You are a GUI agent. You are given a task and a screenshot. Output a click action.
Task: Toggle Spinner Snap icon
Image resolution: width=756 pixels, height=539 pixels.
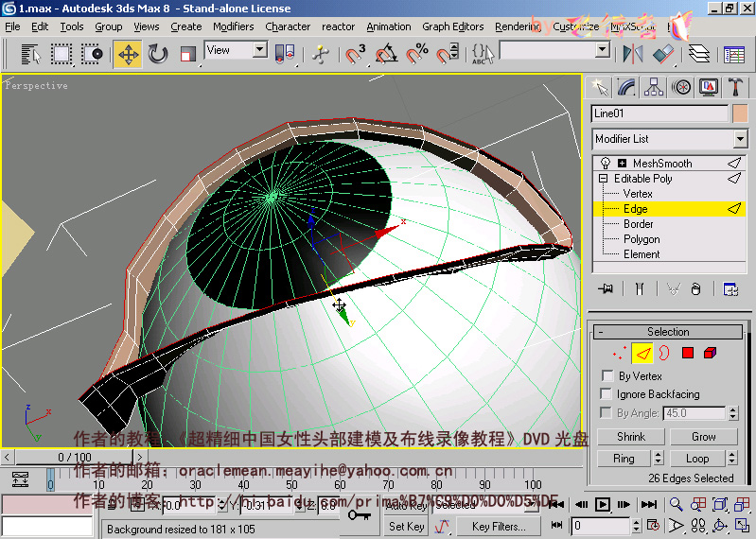point(447,54)
